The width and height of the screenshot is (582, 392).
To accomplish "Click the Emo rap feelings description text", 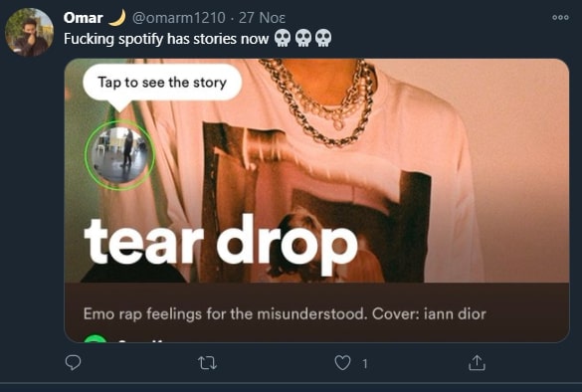I will point(285,314).
